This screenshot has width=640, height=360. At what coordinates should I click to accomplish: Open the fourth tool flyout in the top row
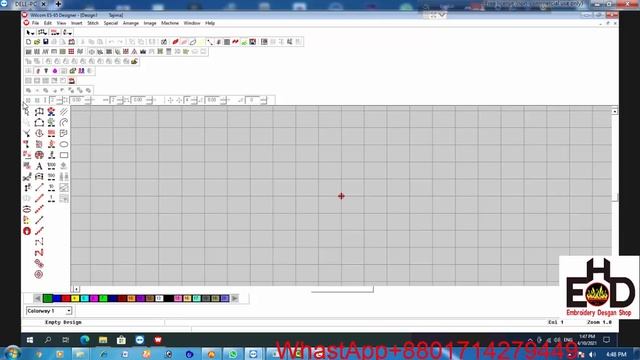coord(67,32)
